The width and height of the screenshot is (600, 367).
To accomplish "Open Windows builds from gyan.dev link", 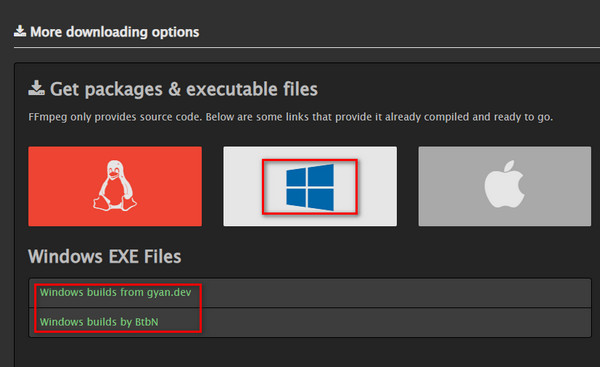I will 115,292.
